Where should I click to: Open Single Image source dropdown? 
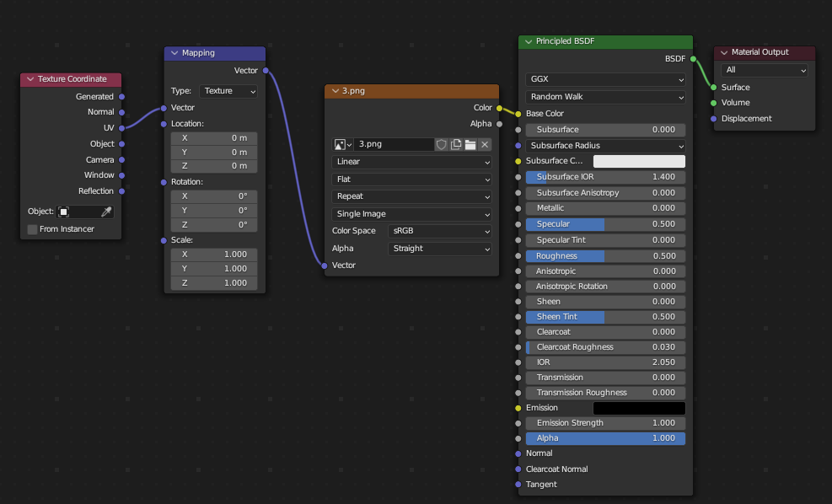coord(411,214)
